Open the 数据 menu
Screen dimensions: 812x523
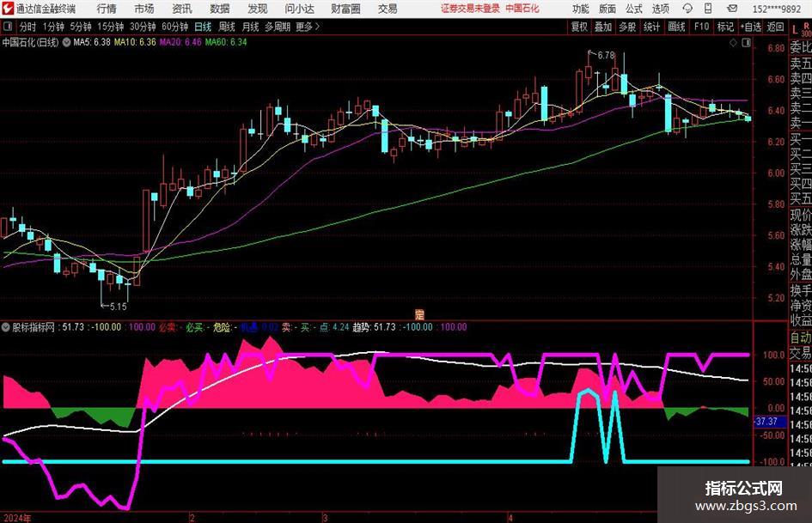[220, 9]
